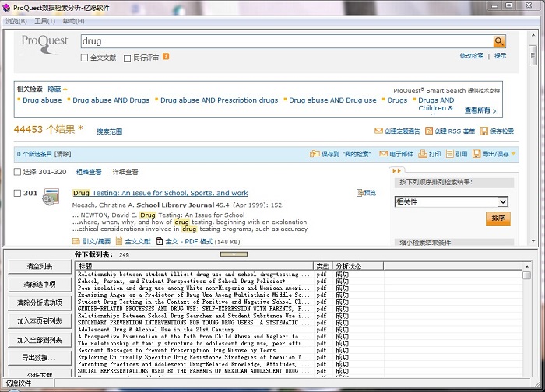Click the 标题 column header
The width and height of the screenshot is (545, 392).
(195, 266)
